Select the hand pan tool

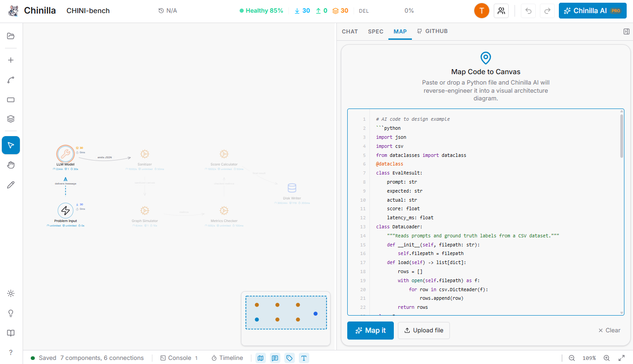11,165
